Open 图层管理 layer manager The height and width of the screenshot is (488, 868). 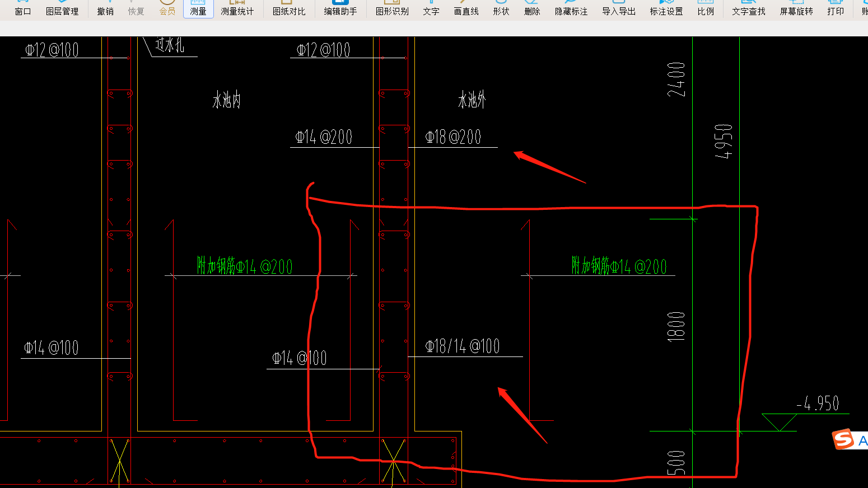coord(62,8)
